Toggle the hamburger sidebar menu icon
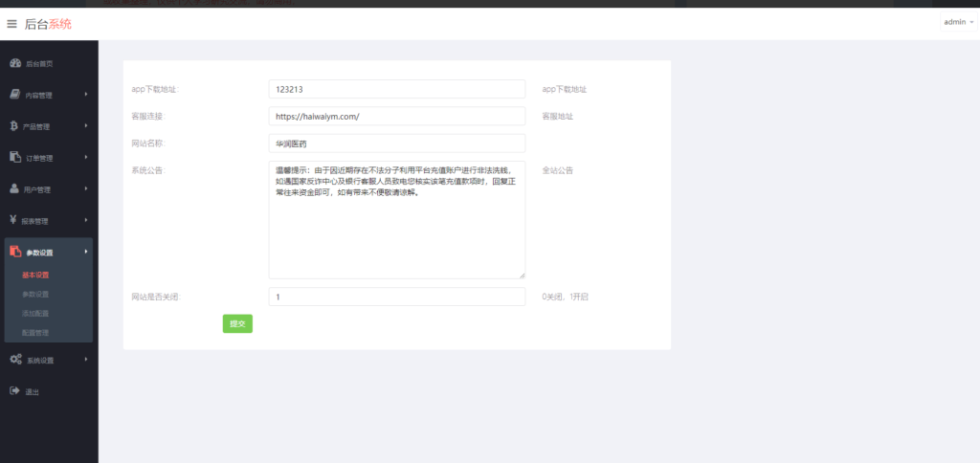This screenshot has width=980, height=463. point(11,24)
